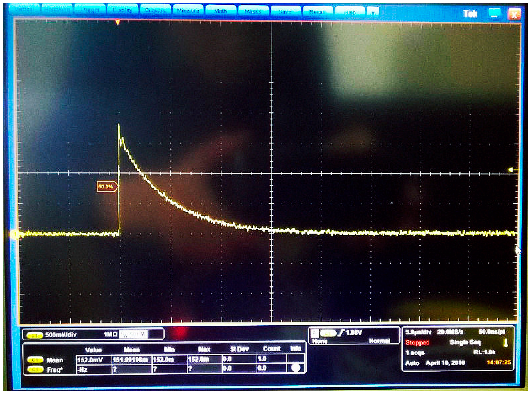Open the Trigger menu
Screen dimensions: 532x395
click(90, 10)
